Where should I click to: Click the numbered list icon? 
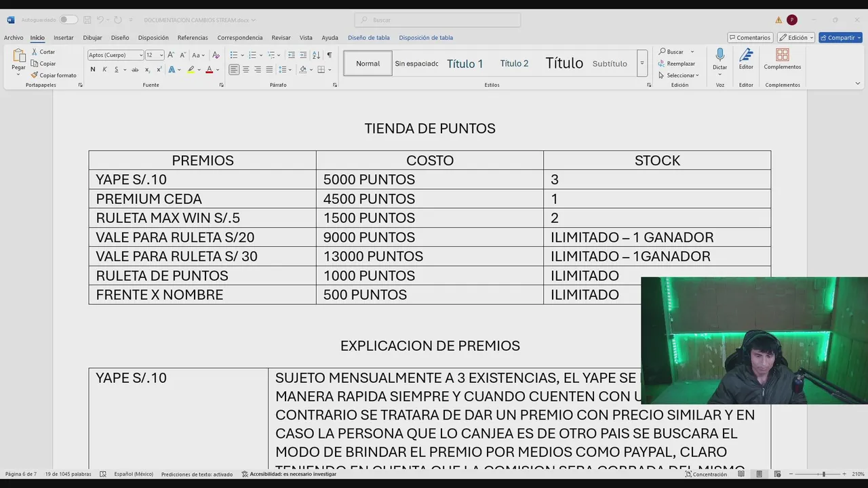252,55
